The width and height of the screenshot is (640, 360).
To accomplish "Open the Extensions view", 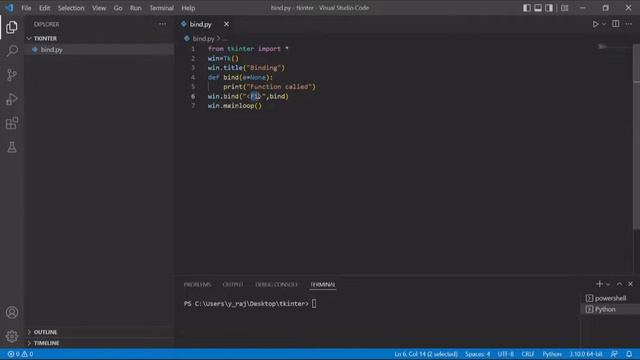I will click(x=12, y=123).
